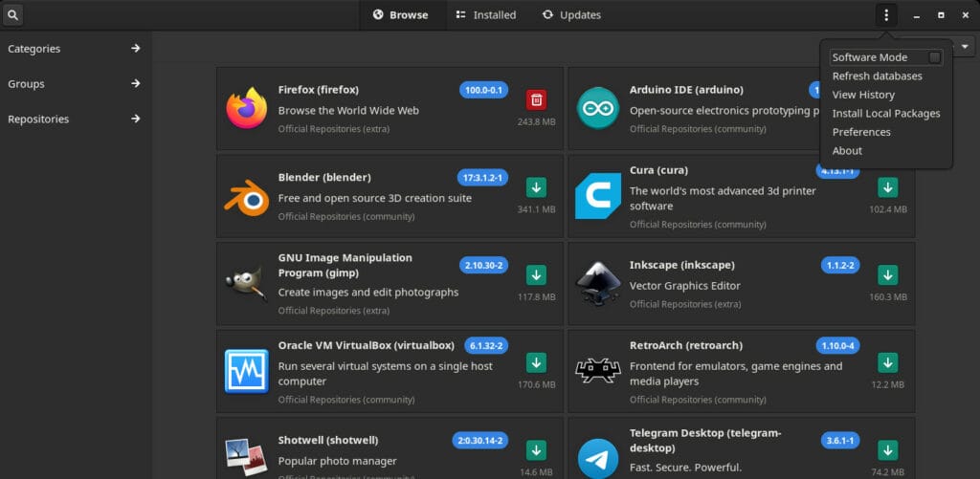The image size is (980, 479).
Task: Click Telegram version badge 3.6.1-1
Action: click(840, 441)
